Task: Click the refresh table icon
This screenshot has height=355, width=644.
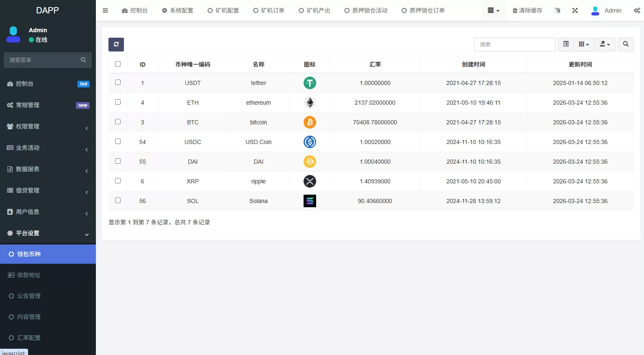Action: point(116,44)
